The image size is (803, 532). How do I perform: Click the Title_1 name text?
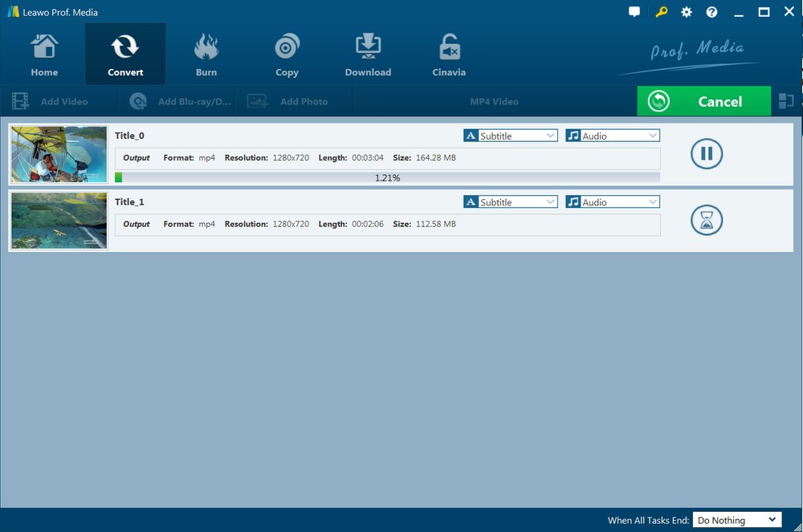(x=129, y=202)
